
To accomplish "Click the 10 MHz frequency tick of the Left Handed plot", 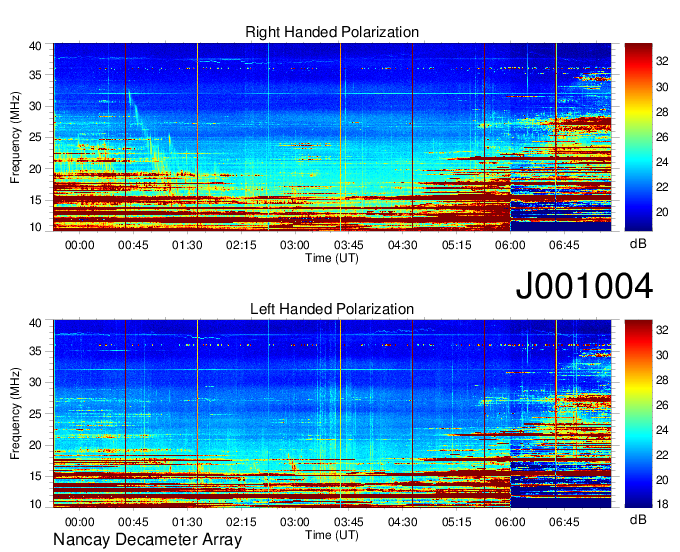I will tap(35, 504).
